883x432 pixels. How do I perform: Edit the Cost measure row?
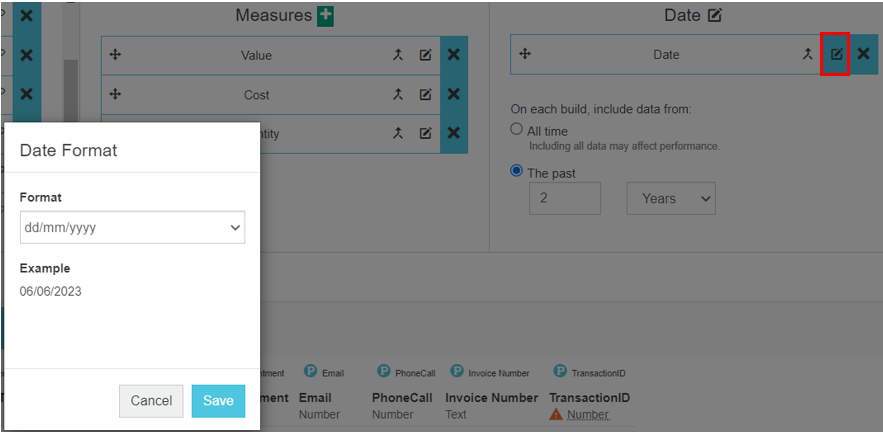pyautogui.click(x=425, y=95)
